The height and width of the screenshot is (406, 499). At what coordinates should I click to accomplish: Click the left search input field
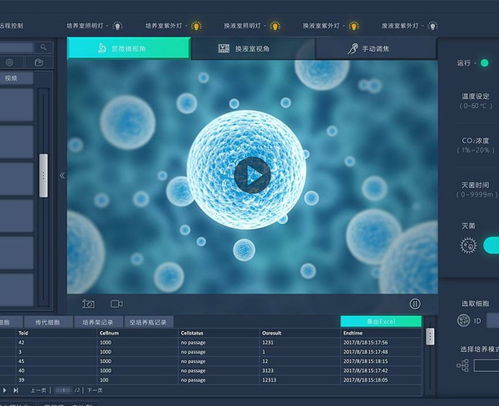[x=17, y=47]
